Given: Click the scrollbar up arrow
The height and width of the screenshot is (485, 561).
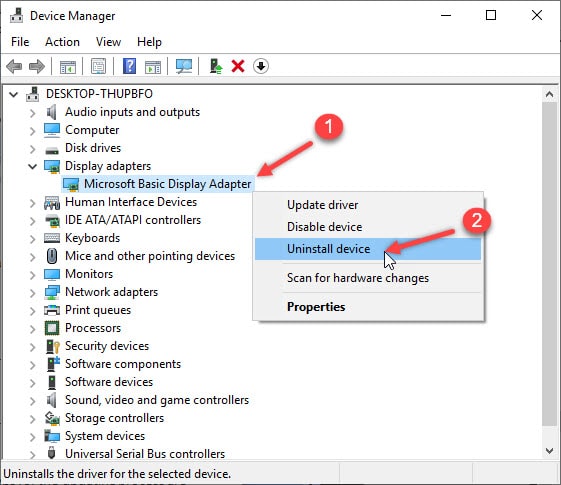Looking at the screenshot, I should 550,94.
